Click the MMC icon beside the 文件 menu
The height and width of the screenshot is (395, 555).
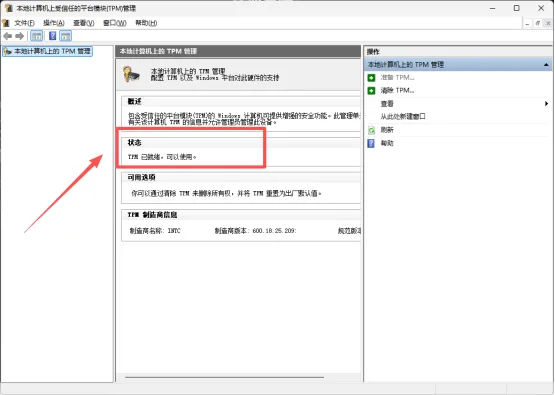pyautogui.click(x=6, y=23)
